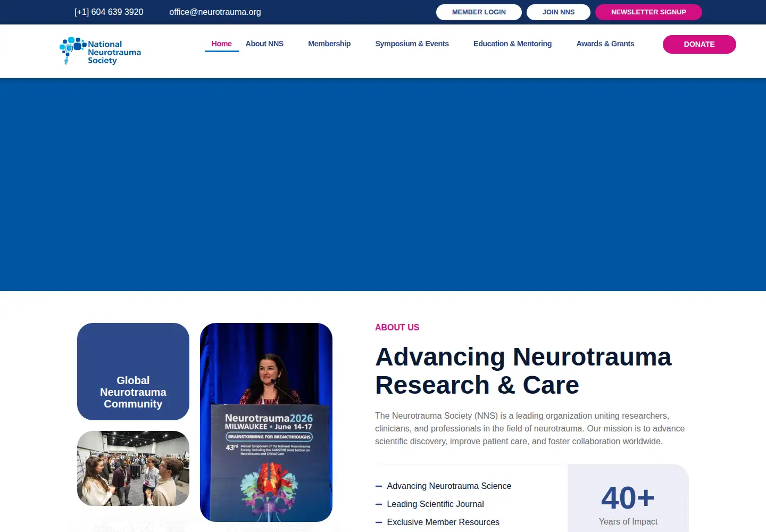Select the Leading Scientific Journal item
Viewport: 766px width, 532px height.
click(430, 504)
